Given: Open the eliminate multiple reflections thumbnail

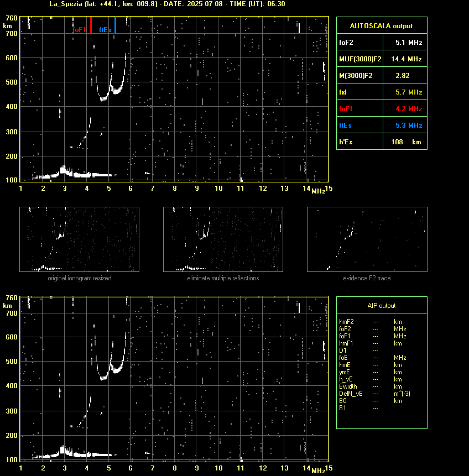Looking at the screenshot, I should (x=223, y=239).
